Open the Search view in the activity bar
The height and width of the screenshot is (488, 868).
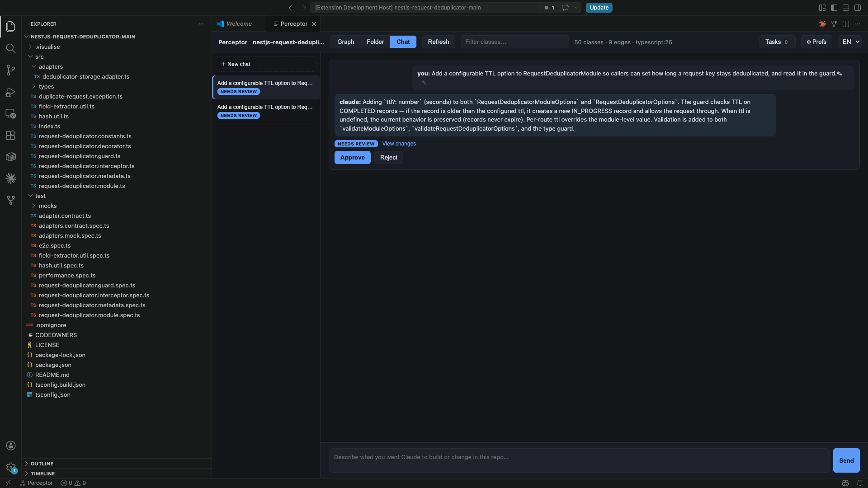[x=11, y=48]
